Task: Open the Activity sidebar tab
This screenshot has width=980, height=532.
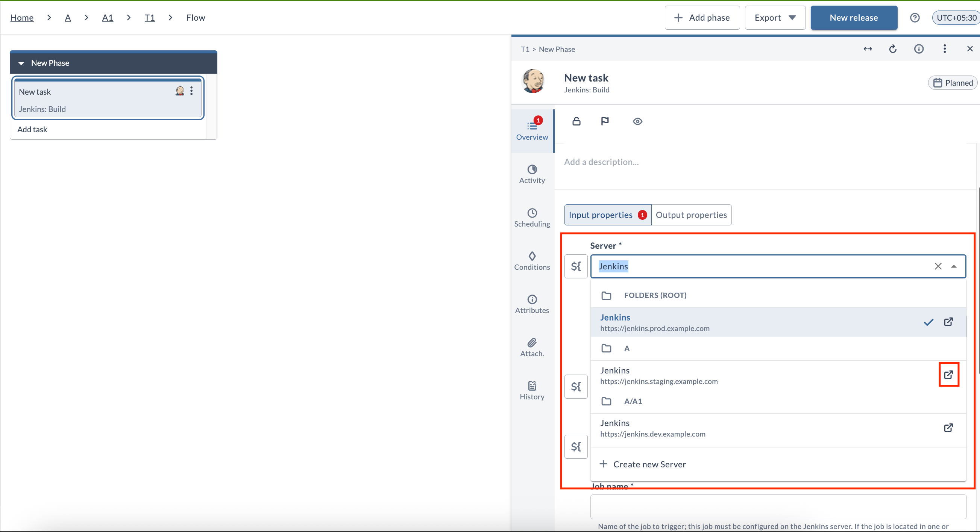Action: click(x=532, y=174)
